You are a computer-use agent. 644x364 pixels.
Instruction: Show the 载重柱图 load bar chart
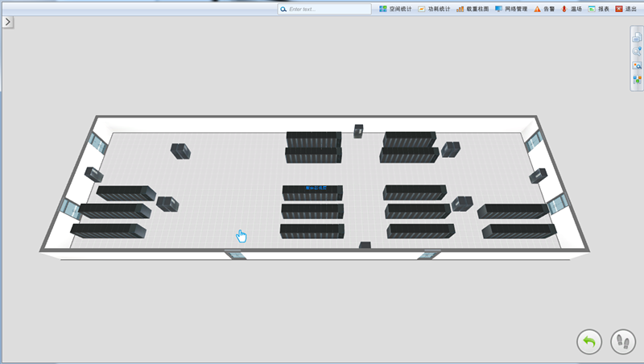[x=472, y=9]
